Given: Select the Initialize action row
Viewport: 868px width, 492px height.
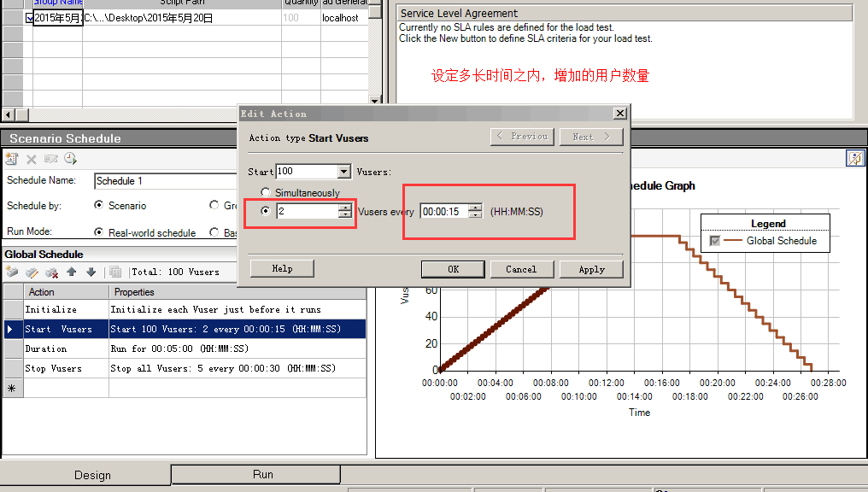Looking at the screenshot, I should (185, 309).
